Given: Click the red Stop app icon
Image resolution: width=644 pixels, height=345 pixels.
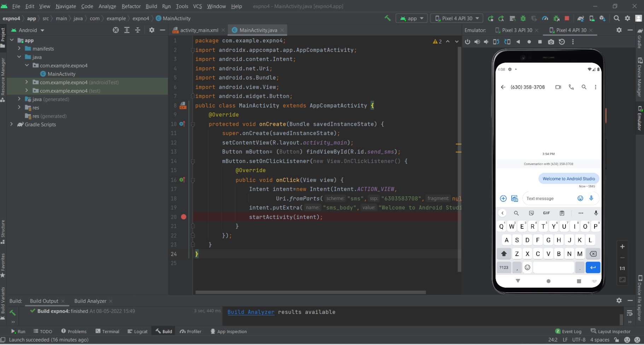Looking at the screenshot, I should pyautogui.click(x=567, y=18).
